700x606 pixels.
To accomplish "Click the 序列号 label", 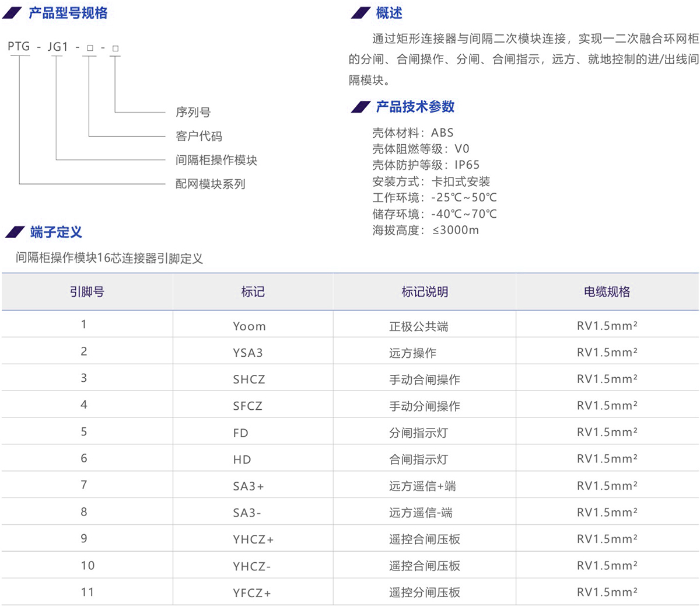I will coord(193,112).
